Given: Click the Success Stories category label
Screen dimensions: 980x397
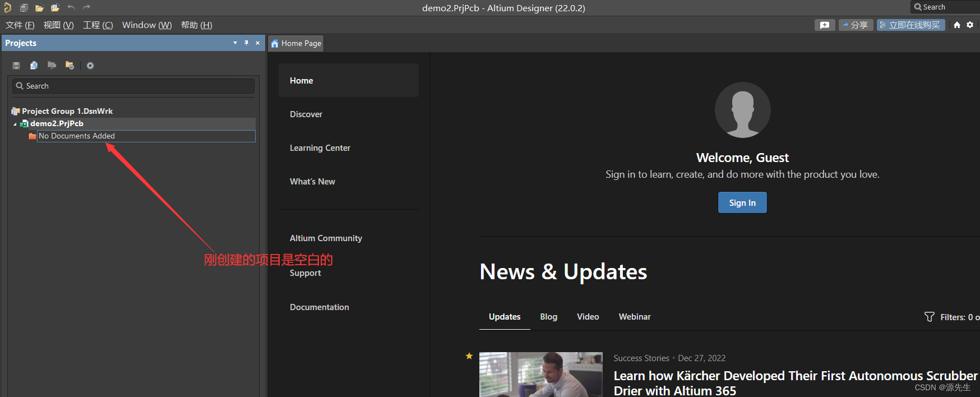Looking at the screenshot, I should tap(641, 358).
